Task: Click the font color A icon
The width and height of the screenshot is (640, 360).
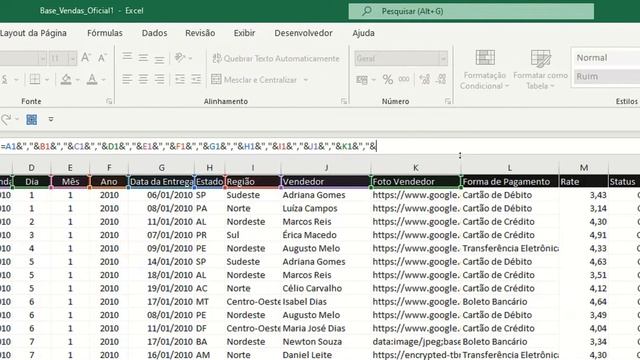Action: (x=92, y=79)
